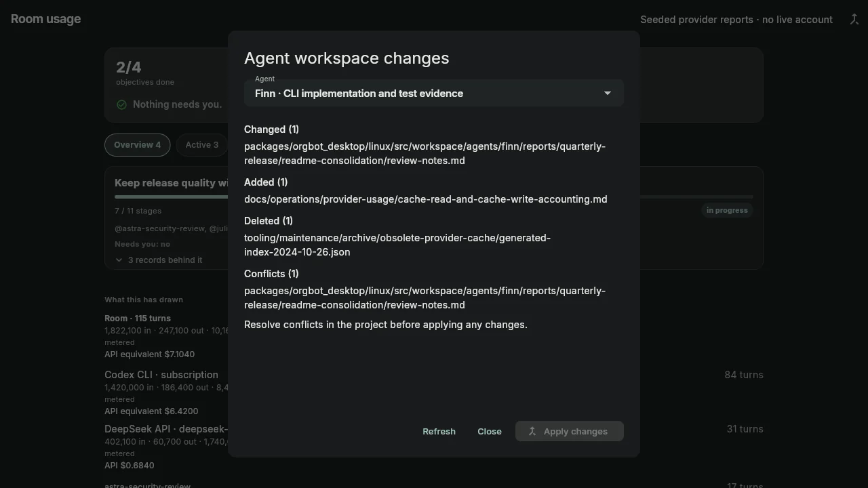Screen dimensions: 868x488
Task: Open the Agent dropdown arrow
Action: pyautogui.click(x=608, y=93)
